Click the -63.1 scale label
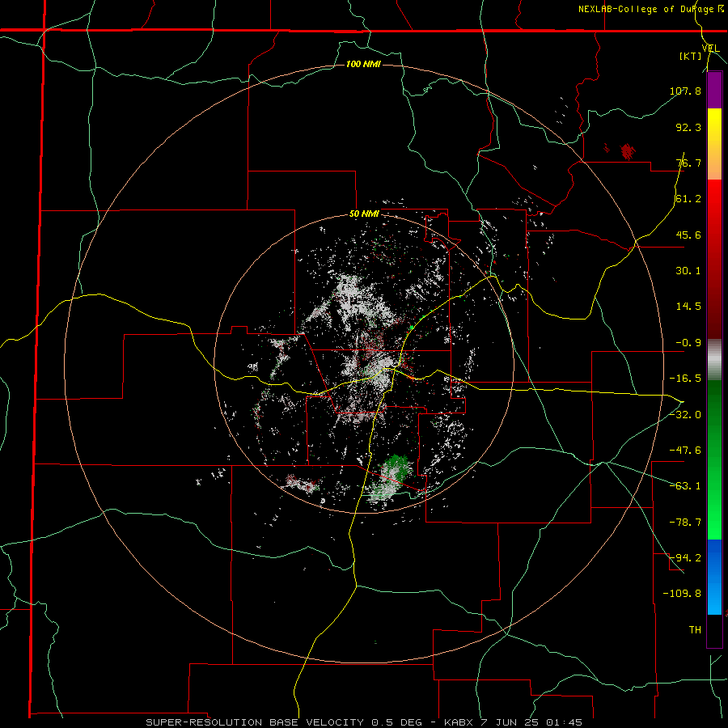 (x=685, y=486)
